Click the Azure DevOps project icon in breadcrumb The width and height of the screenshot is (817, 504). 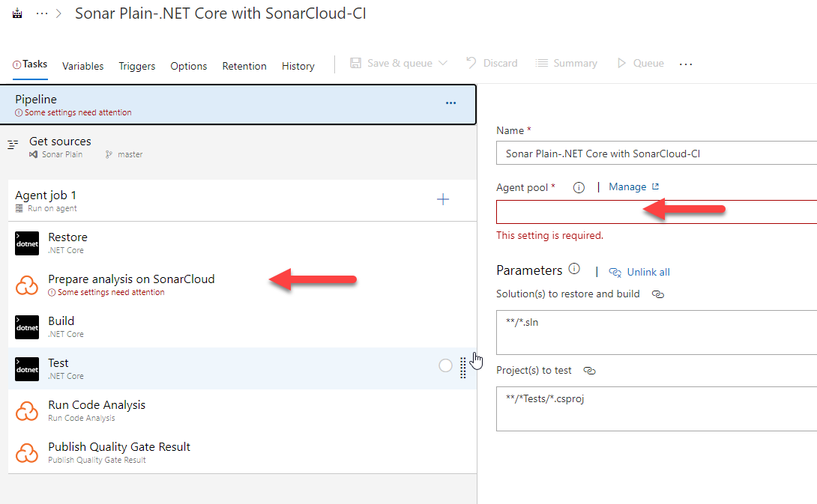click(x=16, y=13)
